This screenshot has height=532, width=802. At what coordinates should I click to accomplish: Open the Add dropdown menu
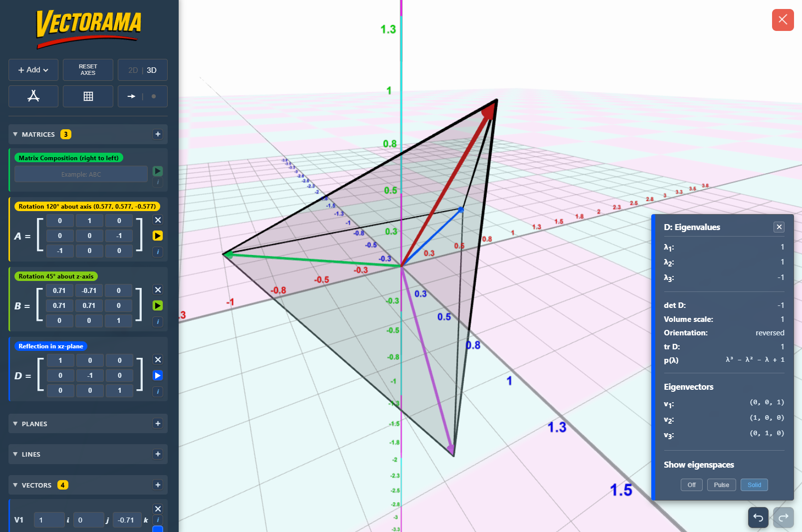[x=33, y=70]
